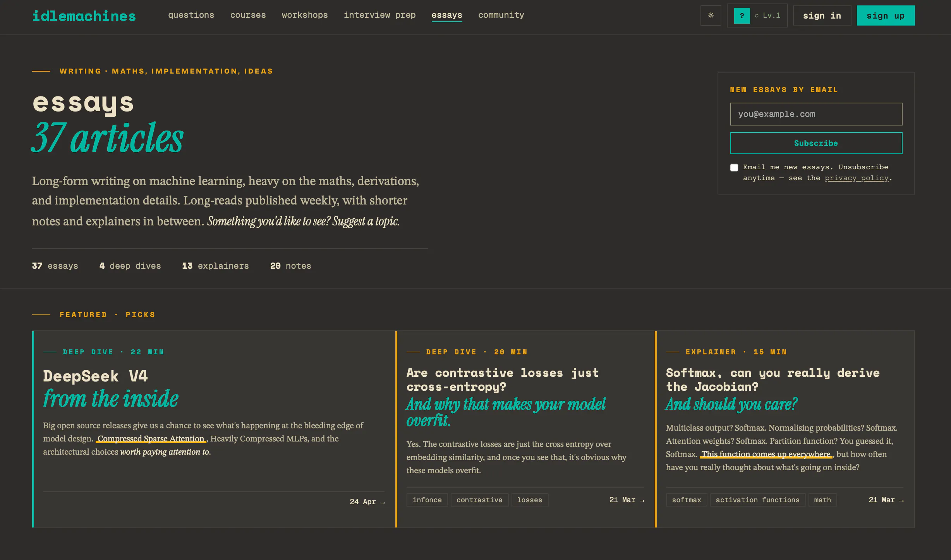Open the privacy policy link
The height and width of the screenshot is (560, 951).
coord(857,178)
